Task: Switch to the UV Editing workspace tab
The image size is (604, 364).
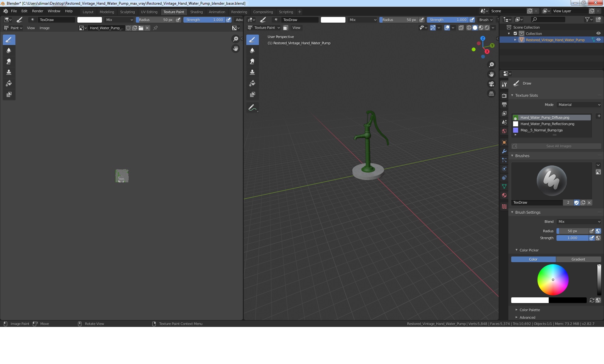Action: pos(149,12)
